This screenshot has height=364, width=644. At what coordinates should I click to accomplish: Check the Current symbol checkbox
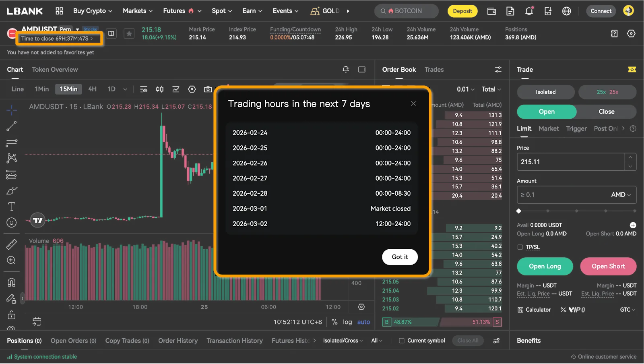coord(401,341)
